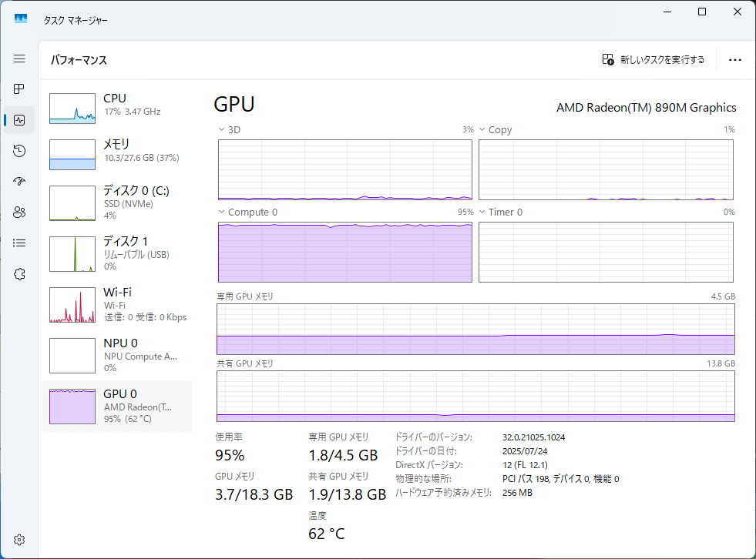
Task: Click the Task Manager app icon in title bar
Action: (21, 19)
